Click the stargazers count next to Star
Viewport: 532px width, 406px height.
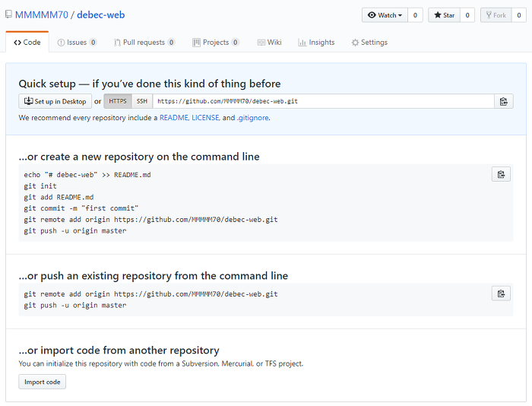click(x=467, y=15)
